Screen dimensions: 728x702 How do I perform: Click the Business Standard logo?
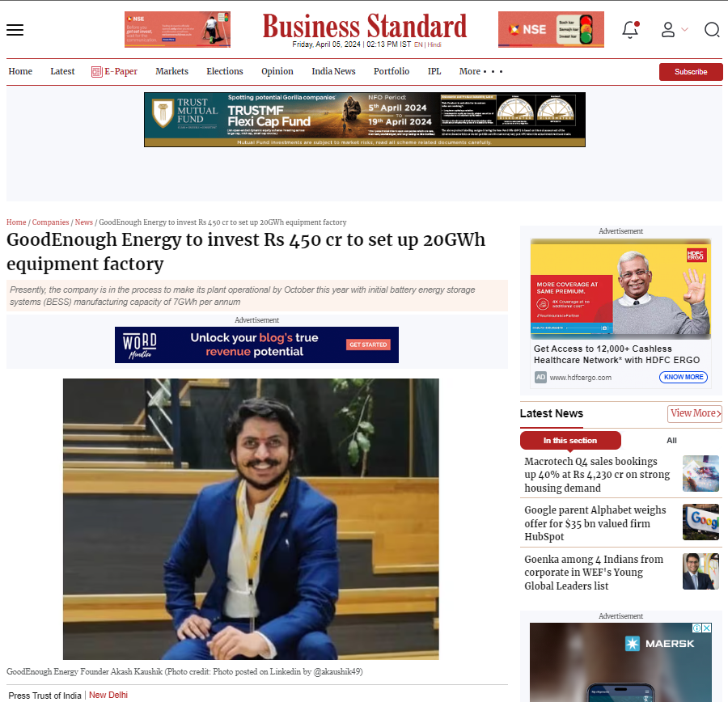[365, 26]
